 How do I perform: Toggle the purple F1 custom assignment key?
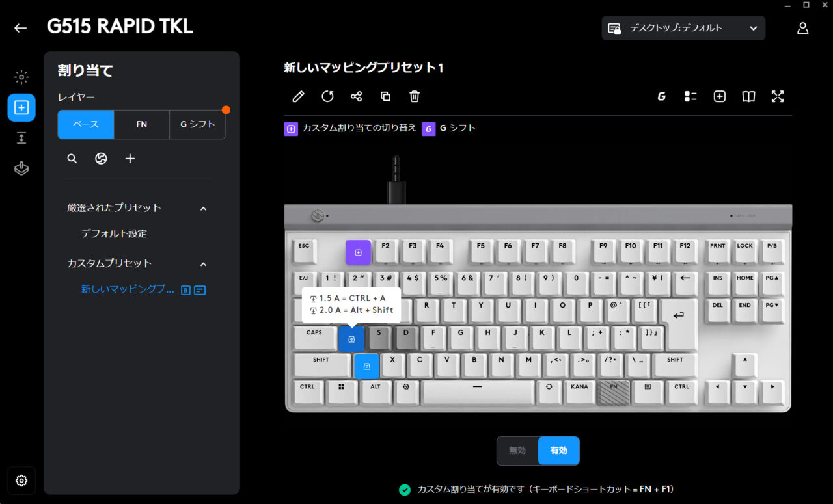tap(358, 252)
